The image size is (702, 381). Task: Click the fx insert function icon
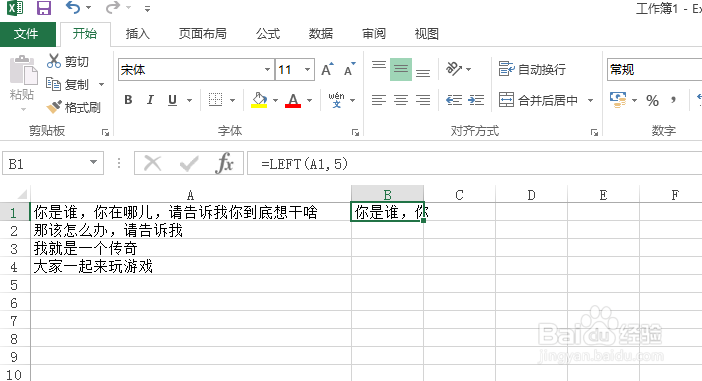pos(225,163)
